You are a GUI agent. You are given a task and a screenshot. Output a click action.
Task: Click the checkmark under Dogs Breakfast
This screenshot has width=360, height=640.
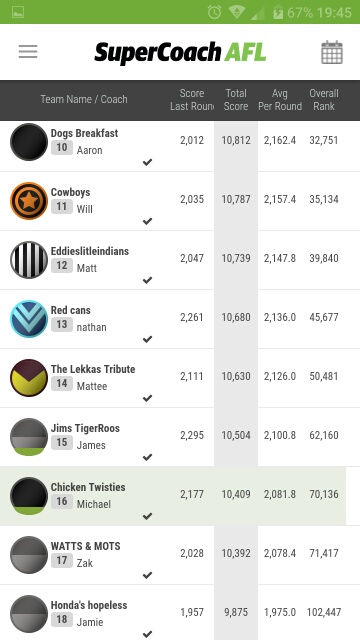[x=147, y=162]
